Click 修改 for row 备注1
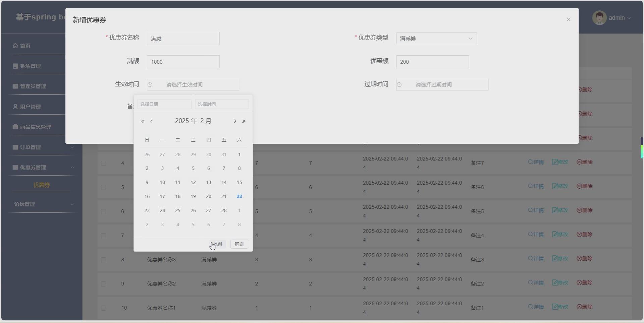Image resolution: width=644 pixels, height=323 pixels. click(x=560, y=307)
